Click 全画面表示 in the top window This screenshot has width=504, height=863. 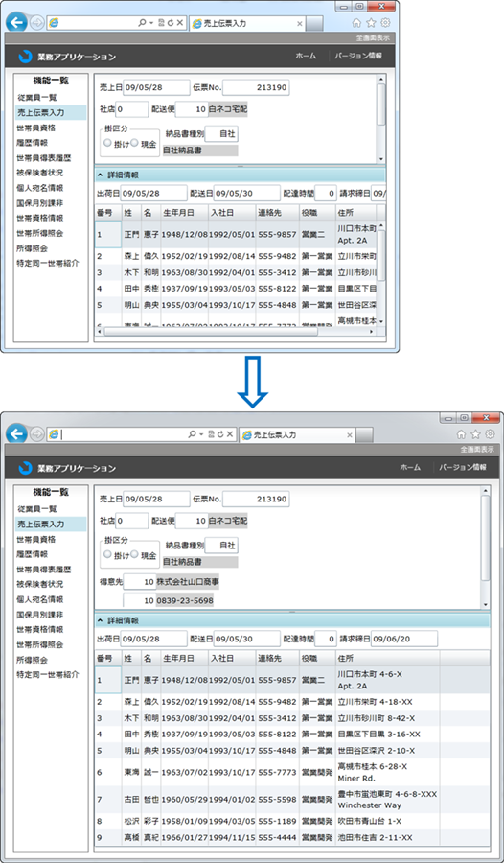click(373, 38)
